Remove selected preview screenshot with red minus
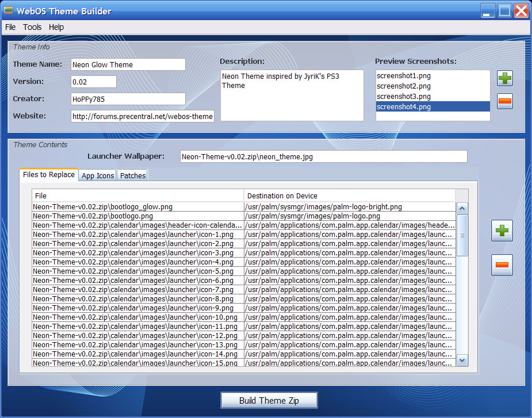This screenshot has width=532, height=418. click(x=505, y=101)
